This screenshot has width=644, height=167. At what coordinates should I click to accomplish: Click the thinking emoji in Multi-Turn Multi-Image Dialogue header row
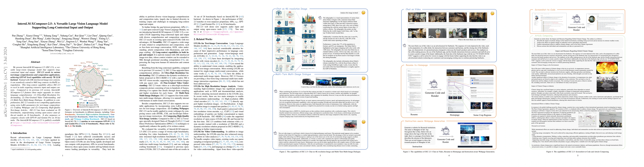click(364, 78)
